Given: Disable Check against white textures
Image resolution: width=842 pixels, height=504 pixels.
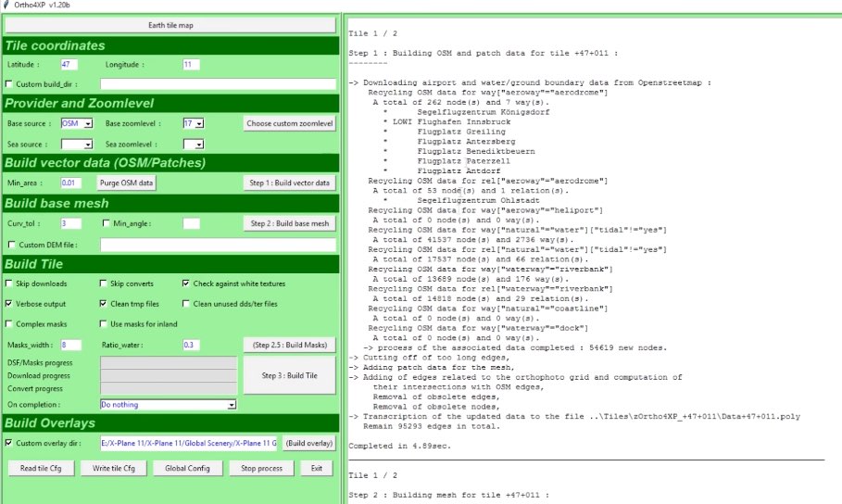Looking at the screenshot, I should point(186,283).
